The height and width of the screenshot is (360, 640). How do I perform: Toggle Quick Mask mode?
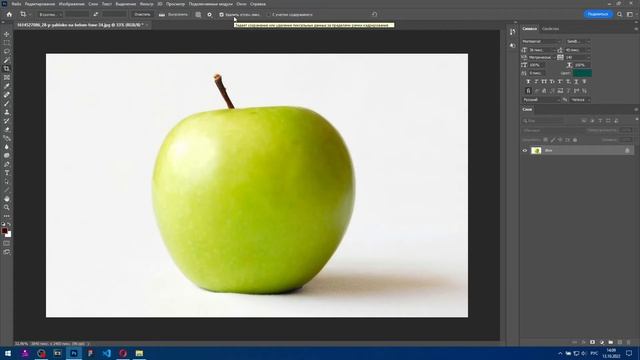(7, 243)
